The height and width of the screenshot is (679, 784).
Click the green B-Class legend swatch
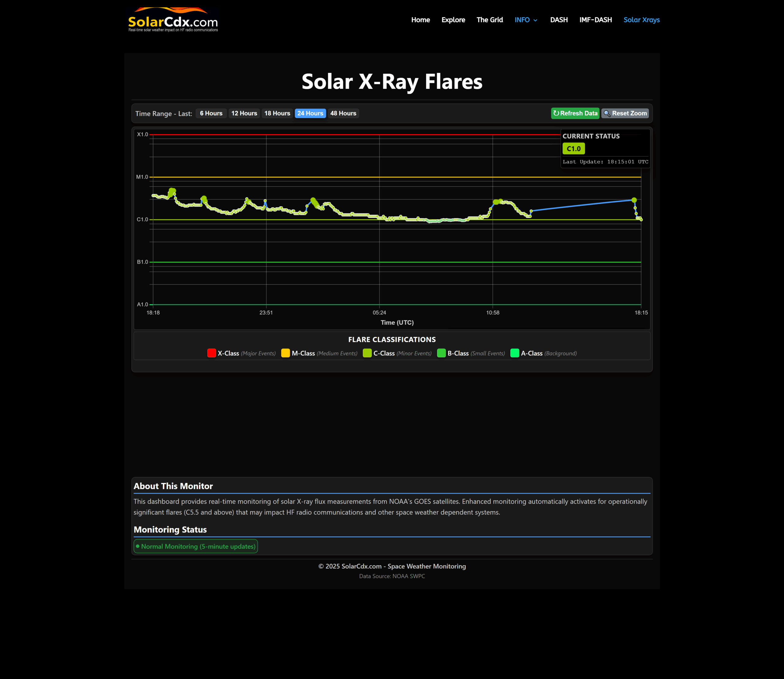pyautogui.click(x=442, y=353)
